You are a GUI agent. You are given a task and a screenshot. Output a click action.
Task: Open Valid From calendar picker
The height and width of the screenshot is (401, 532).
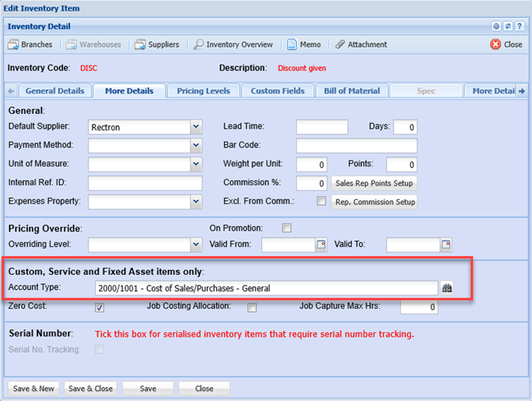(321, 245)
